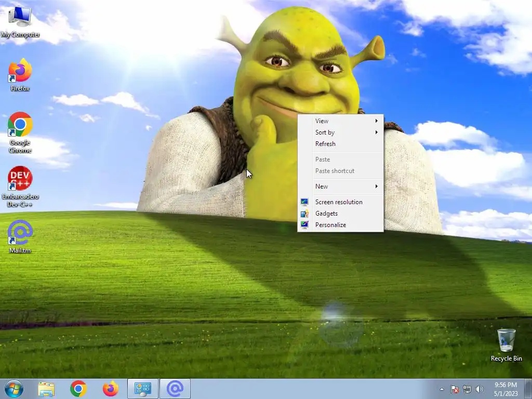The image size is (532, 399).
Task: Click the Personalize menu icon
Action: click(x=304, y=224)
